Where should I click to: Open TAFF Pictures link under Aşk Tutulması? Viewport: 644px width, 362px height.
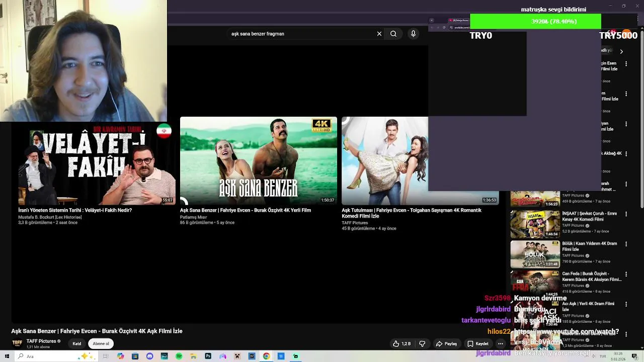[x=355, y=223]
